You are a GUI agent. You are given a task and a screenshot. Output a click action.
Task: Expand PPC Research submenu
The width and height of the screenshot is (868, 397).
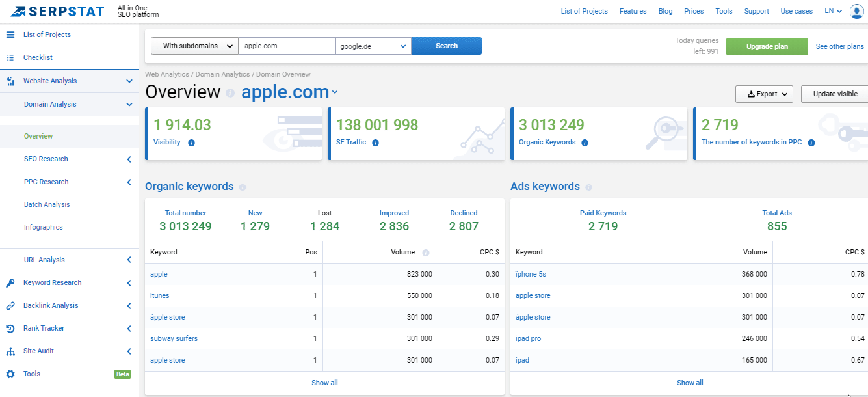[129, 182]
